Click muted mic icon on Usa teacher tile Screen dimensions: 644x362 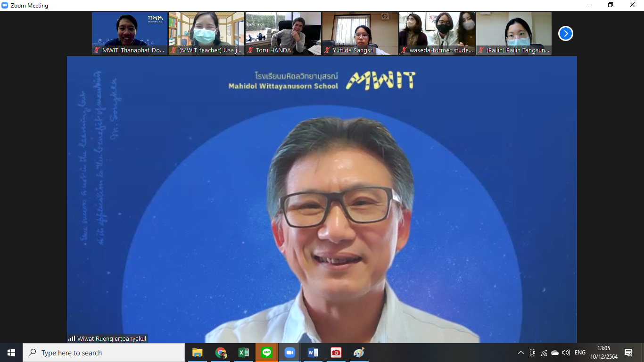click(174, 50)
